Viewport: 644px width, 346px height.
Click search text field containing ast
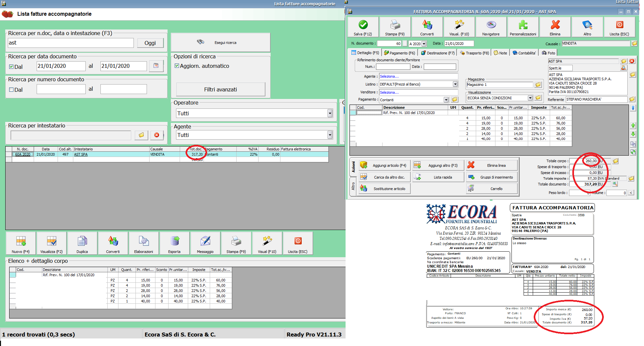pyautogui.click(x=71, y=43)
